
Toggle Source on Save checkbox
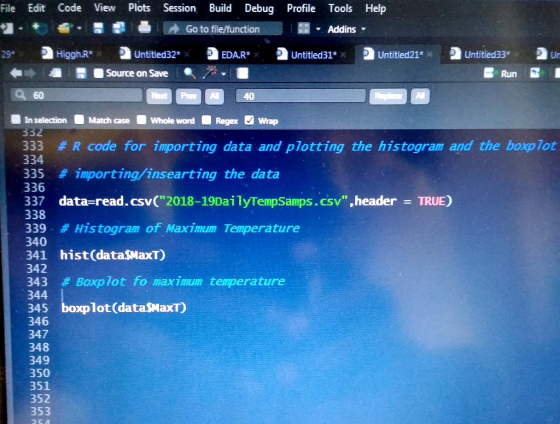point(98,73)
